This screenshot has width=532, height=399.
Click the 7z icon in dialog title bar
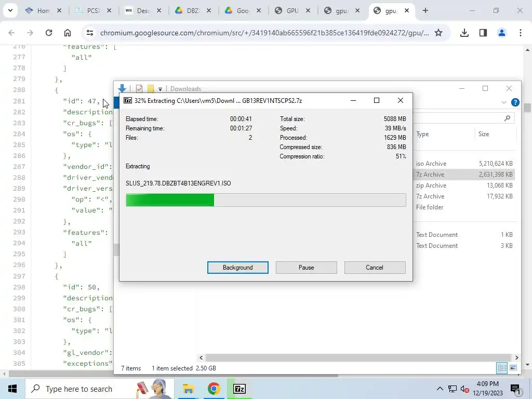pos(128,100)
